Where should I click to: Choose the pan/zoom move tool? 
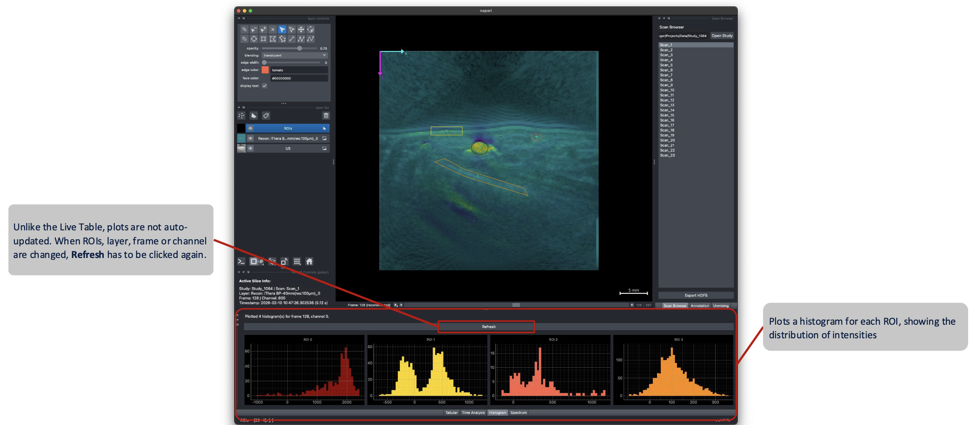(301, 29)
